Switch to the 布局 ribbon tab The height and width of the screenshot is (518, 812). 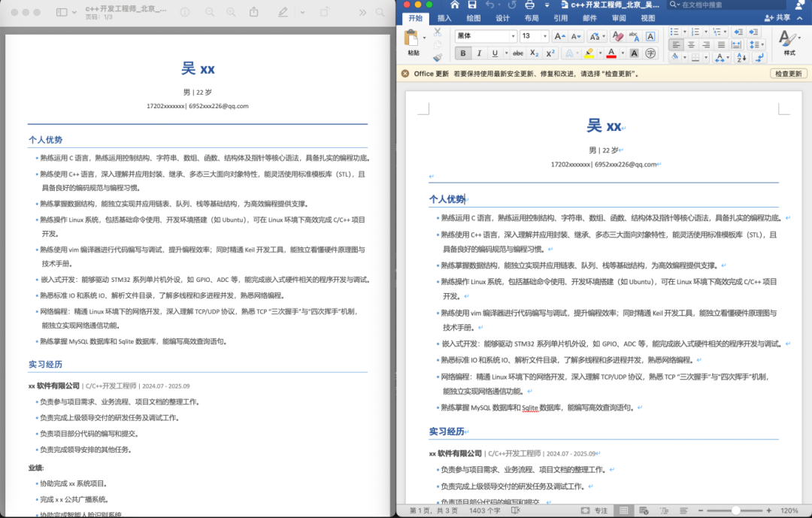tap(532, 18)
